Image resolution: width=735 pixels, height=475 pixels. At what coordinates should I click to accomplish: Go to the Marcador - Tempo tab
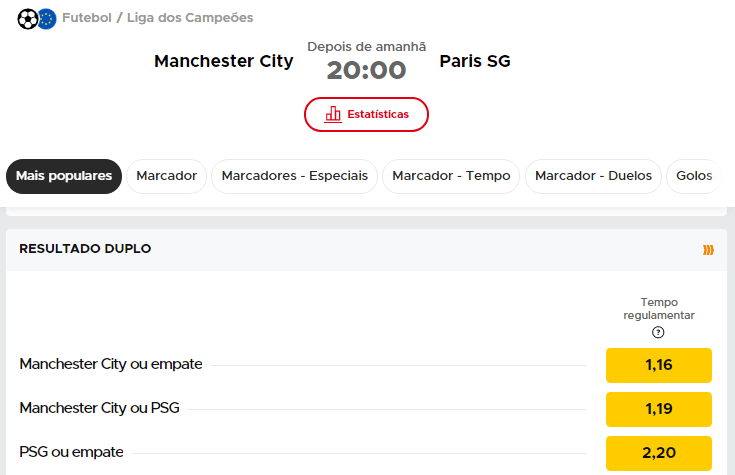click(x=451, y=176)
